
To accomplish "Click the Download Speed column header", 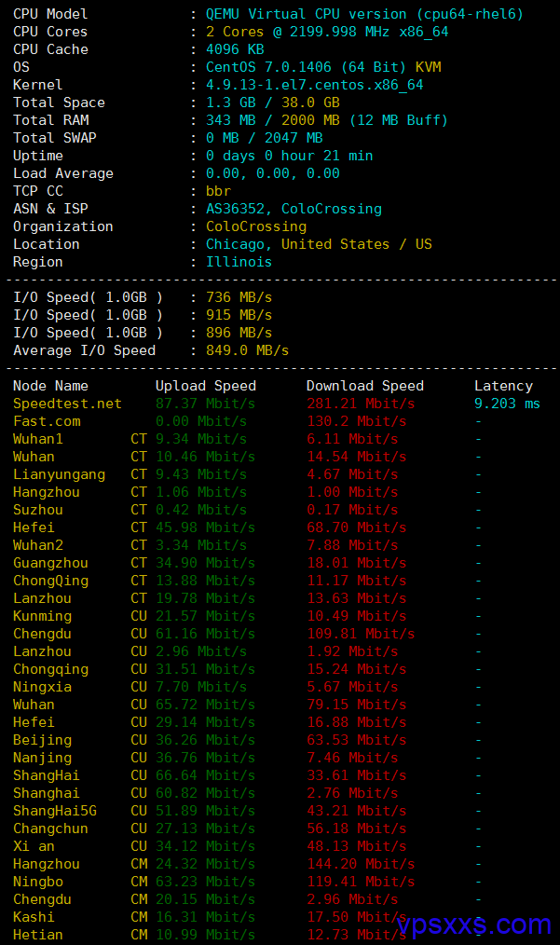I will click(x=364, y=386).
